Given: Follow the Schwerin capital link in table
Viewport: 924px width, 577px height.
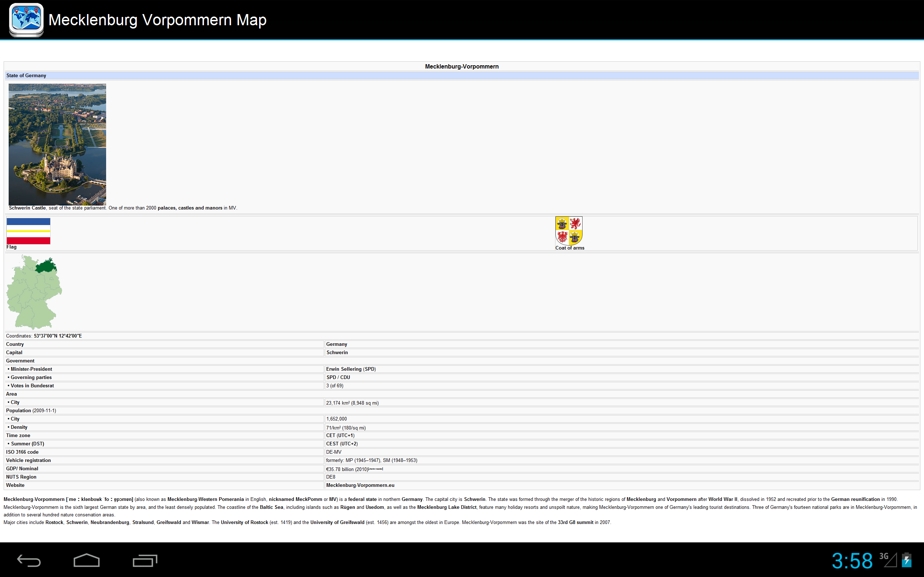Looking at the screenshot, I should (x=337, y=352).
